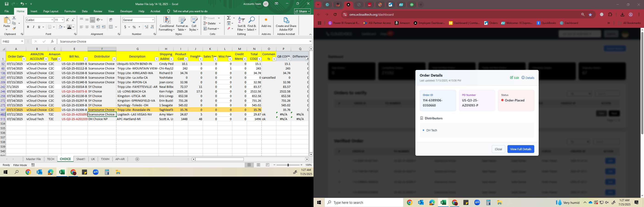Switch to AP=AR worksheet tab
This screenshot has height=207, width=644.
pyautogui.click(x=120, y=159)
